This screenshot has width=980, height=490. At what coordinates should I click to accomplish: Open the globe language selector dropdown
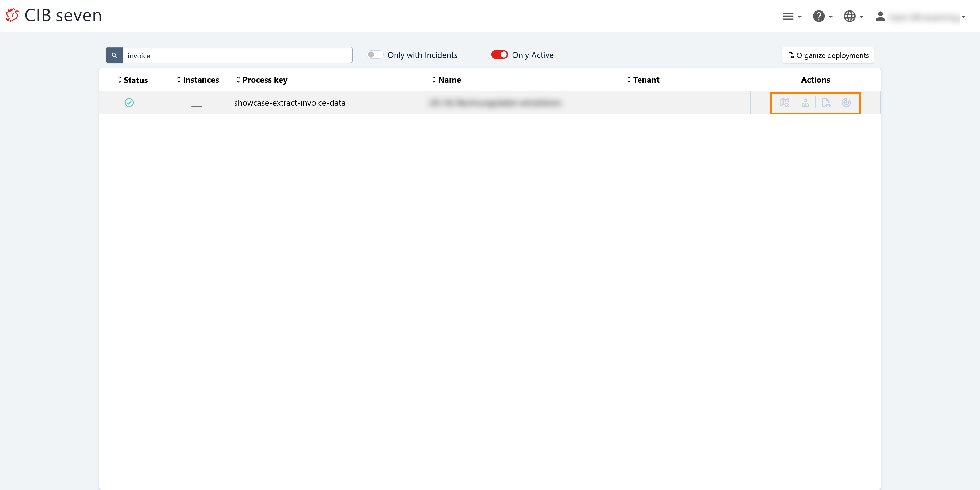853,16
